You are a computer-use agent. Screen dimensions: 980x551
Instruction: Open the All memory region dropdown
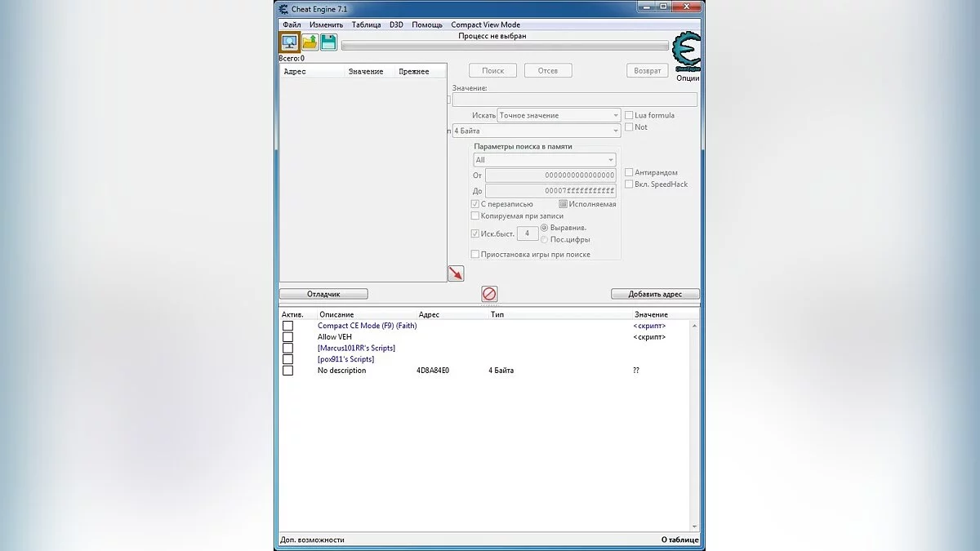tap(545, 160)
